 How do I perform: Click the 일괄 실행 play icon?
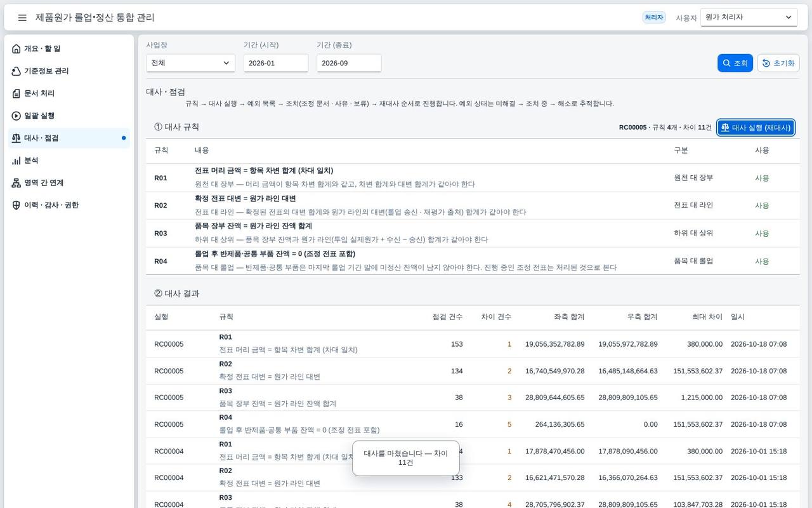[x=16, y=116]
